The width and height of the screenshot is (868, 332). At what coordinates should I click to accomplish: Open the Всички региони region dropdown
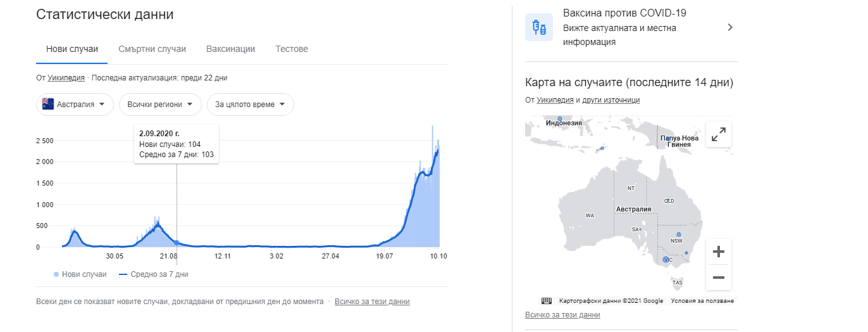click(160, 105)
